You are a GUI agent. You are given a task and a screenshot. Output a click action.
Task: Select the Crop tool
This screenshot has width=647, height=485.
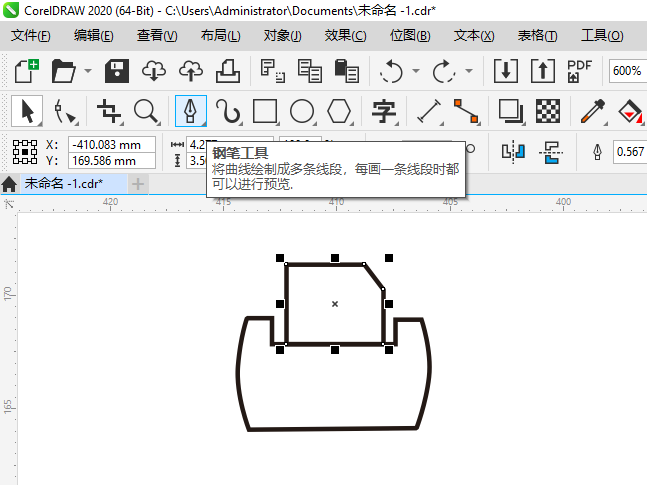coord(109,111)
